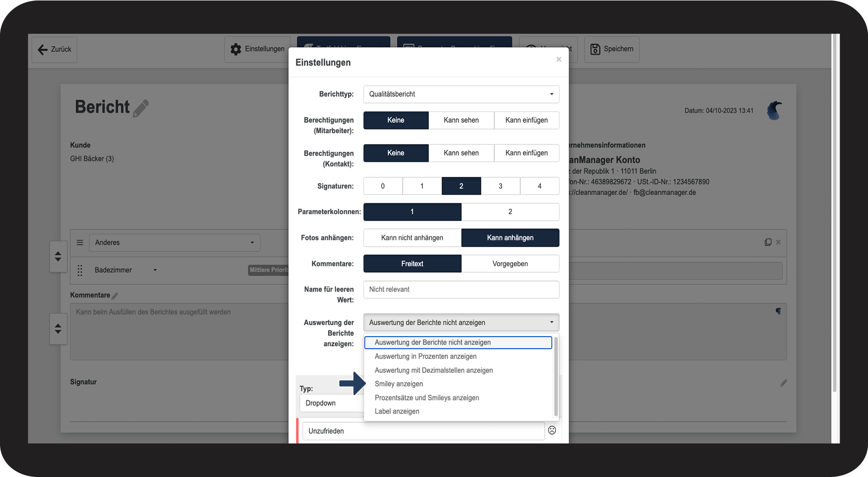Open the Anderes category dropdown
Viewport: 868px width, 477px height.
[x=174, y=243]
